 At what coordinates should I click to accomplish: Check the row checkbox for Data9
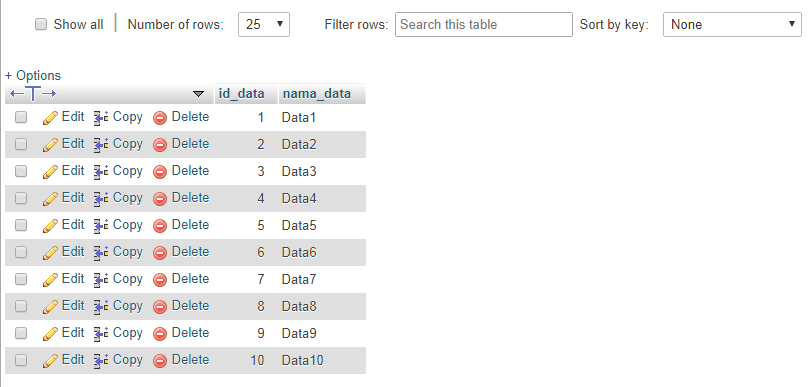21,333
